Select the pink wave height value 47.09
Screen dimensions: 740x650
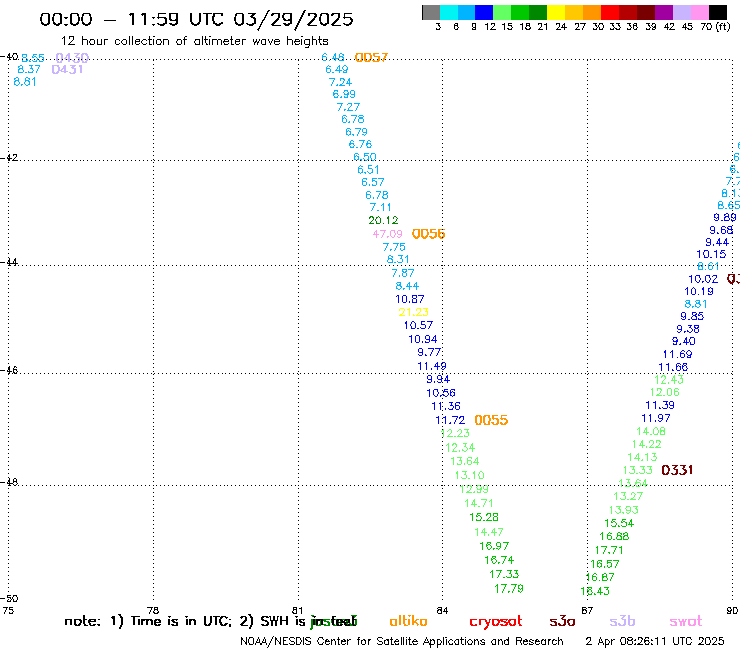(x=387, y=234)
